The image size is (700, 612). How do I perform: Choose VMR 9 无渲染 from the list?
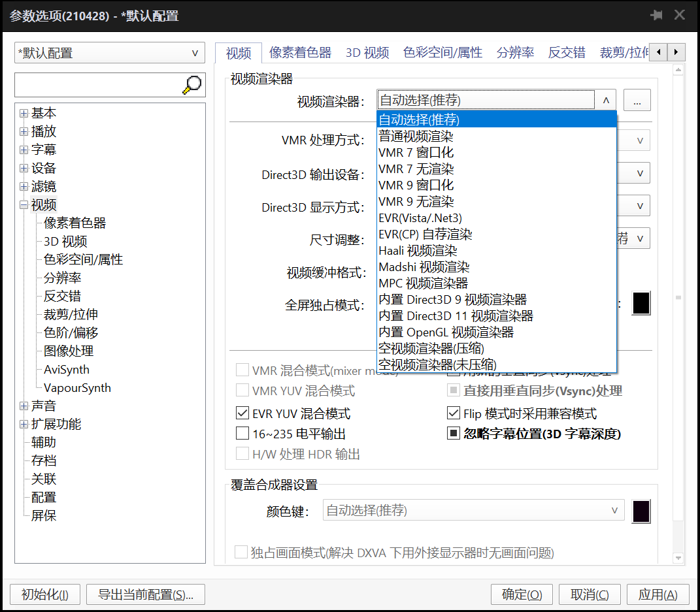coord(497,202)
